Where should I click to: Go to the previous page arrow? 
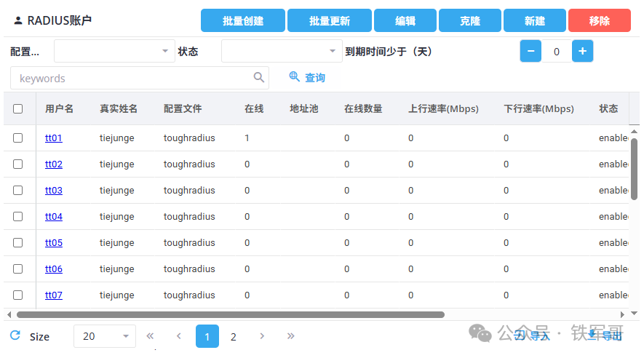pos(179,336)
